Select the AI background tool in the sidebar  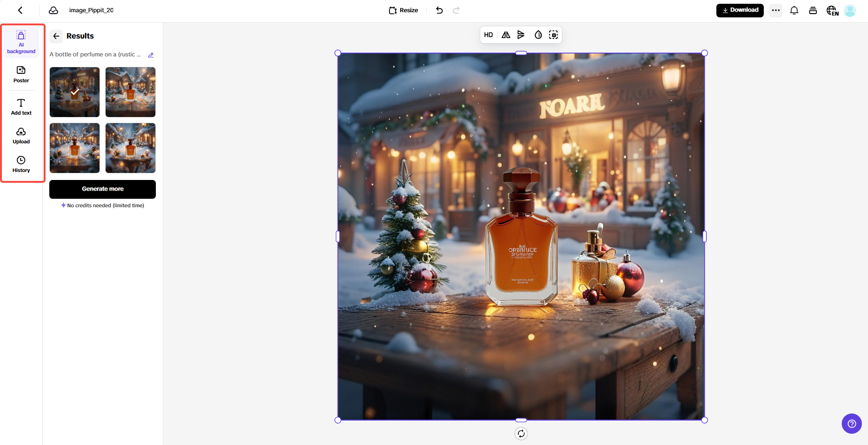pos(21,42)
